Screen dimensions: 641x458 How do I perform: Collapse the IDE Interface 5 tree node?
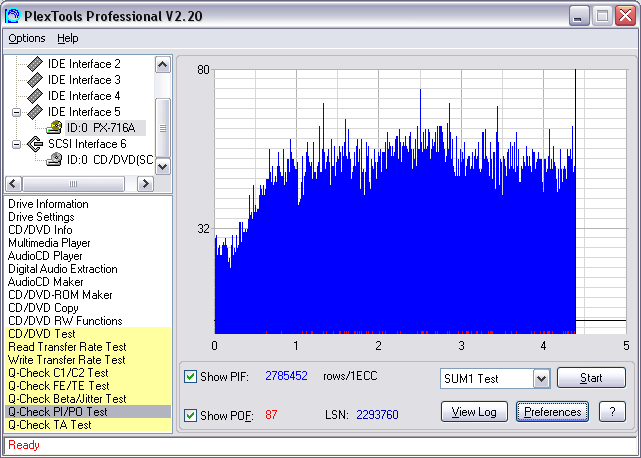coord(16,112)
